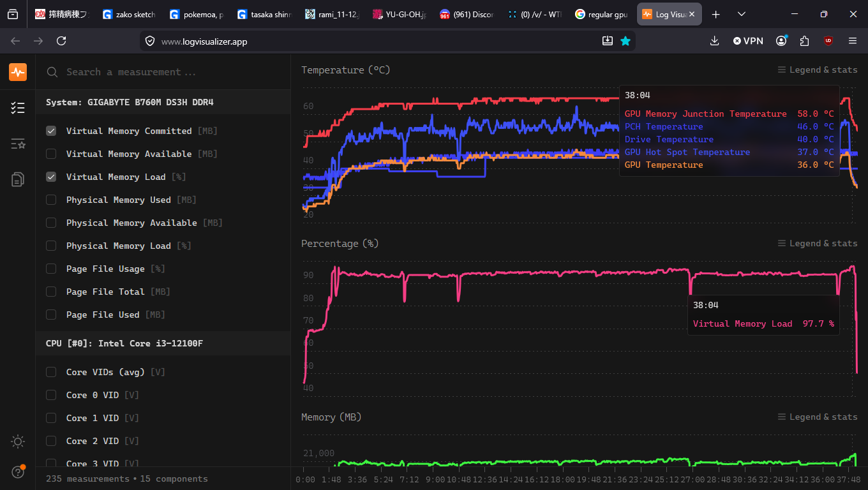Viewport: 868px width, 490px height.
Task: Enable Core 2 VID checkbox
Action: [51, 441]
